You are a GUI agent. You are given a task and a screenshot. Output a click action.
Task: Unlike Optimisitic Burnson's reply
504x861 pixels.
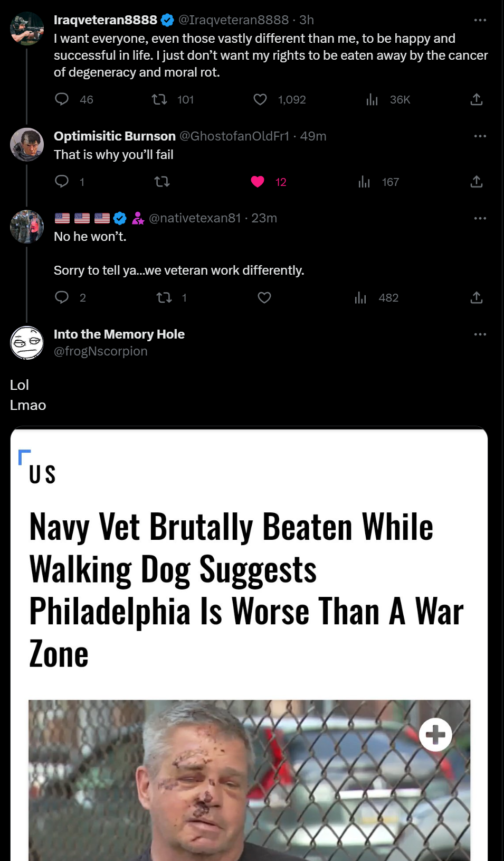click(x=258, y=182)
